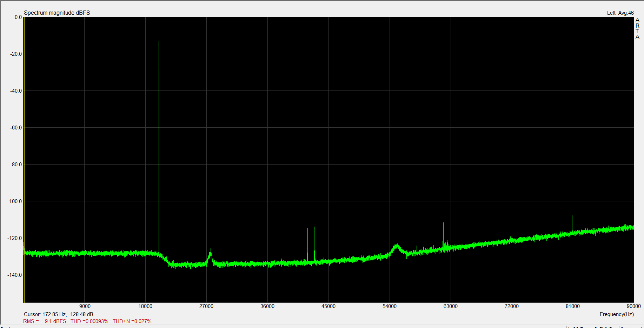Click the 'Spectrum magnitude dBFS' plot title

click(57, 13)
